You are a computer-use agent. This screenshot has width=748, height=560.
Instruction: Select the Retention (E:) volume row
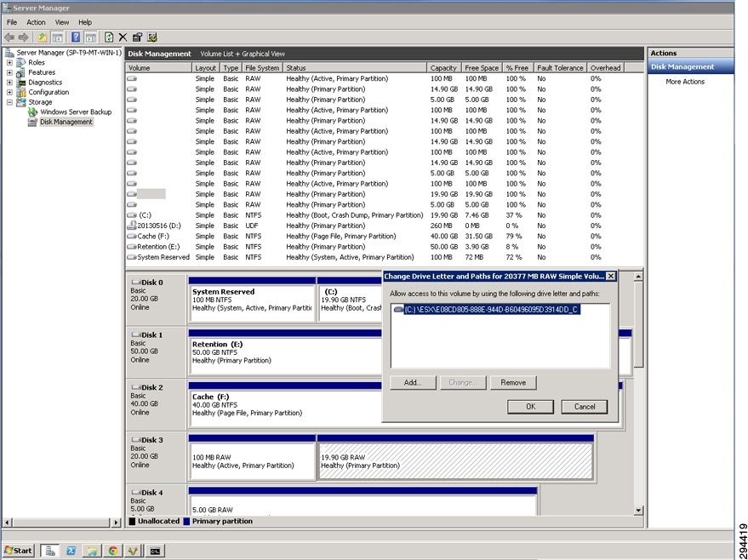pos(385,247)
